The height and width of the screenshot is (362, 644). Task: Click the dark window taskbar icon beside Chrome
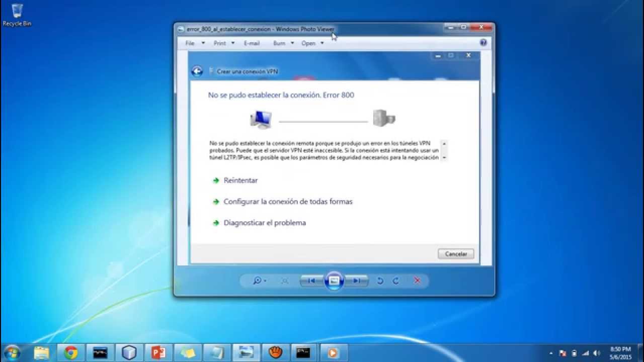pyautogui.click(x=100, y=352)
